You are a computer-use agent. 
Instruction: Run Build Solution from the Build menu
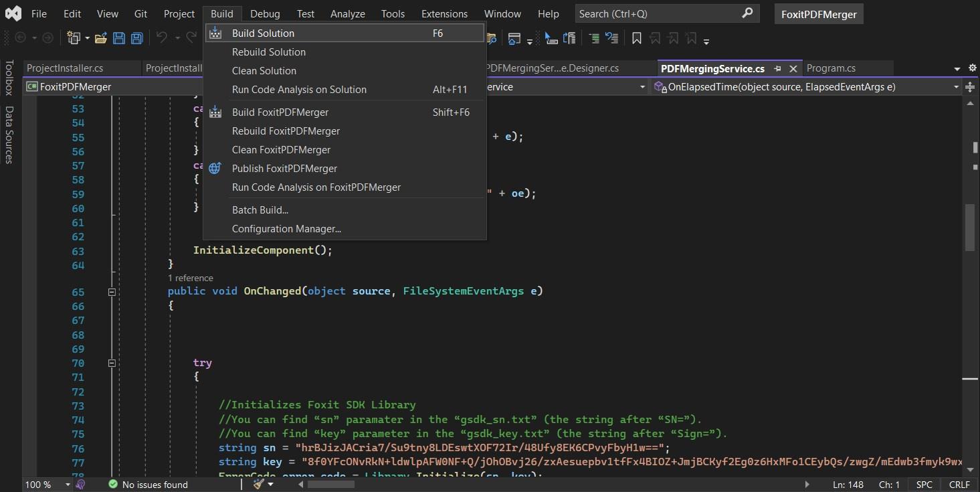click(262, 33)
